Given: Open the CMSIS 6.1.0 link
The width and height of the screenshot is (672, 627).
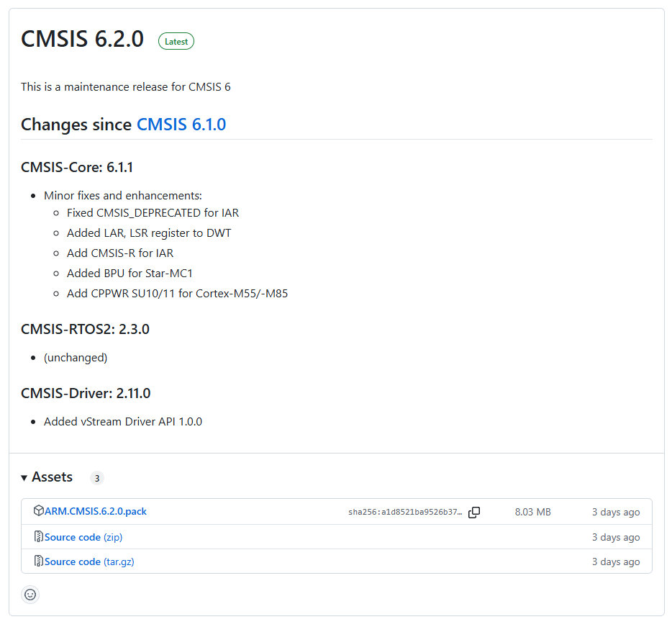Looking at the screenshot, I should click(x=181, y=125).
